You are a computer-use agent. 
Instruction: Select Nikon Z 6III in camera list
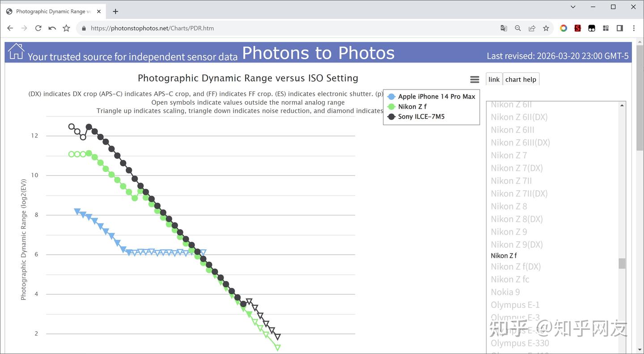pos(513,130)
